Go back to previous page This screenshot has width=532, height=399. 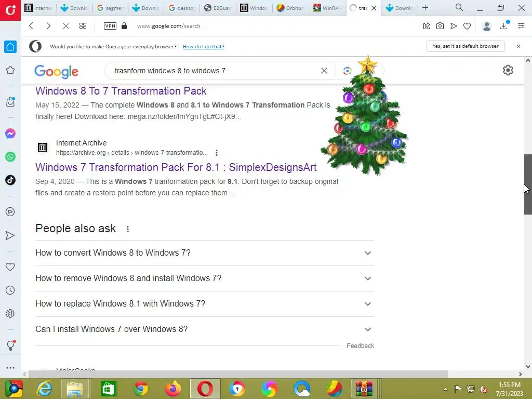[31, 26]
